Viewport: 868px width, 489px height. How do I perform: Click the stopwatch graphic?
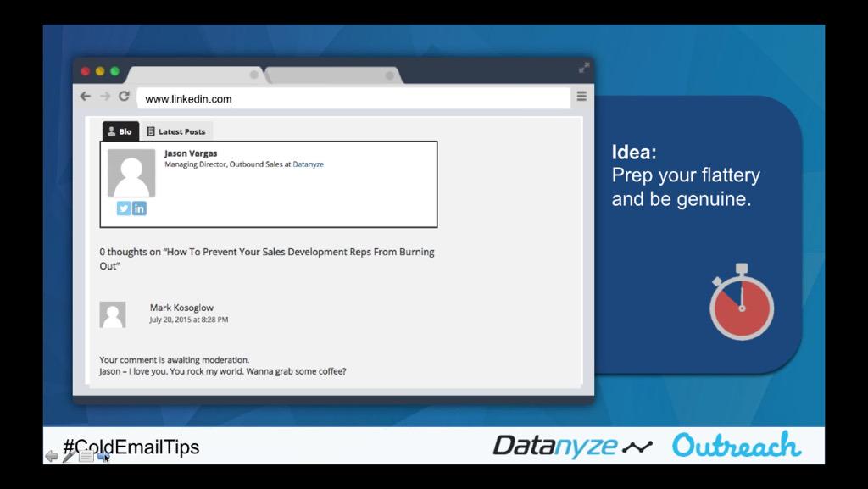742,302
